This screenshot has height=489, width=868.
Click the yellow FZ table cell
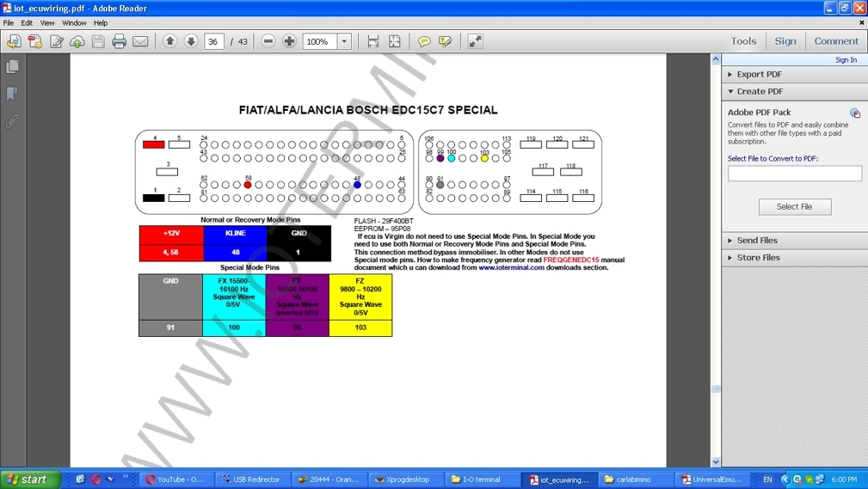(360, 297)
